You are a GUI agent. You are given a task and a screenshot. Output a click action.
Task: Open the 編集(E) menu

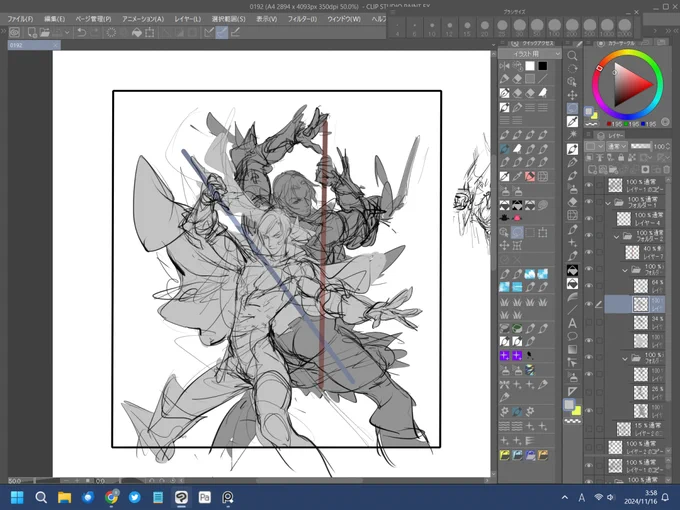point(55,19)
